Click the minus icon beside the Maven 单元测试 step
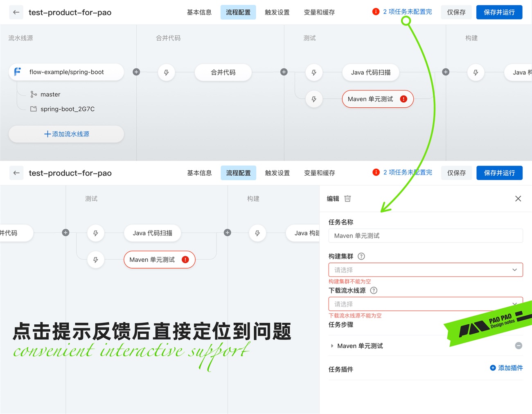The width and height of the screenshot is (532, 414). pyautogui.click(x=518, y=346)
